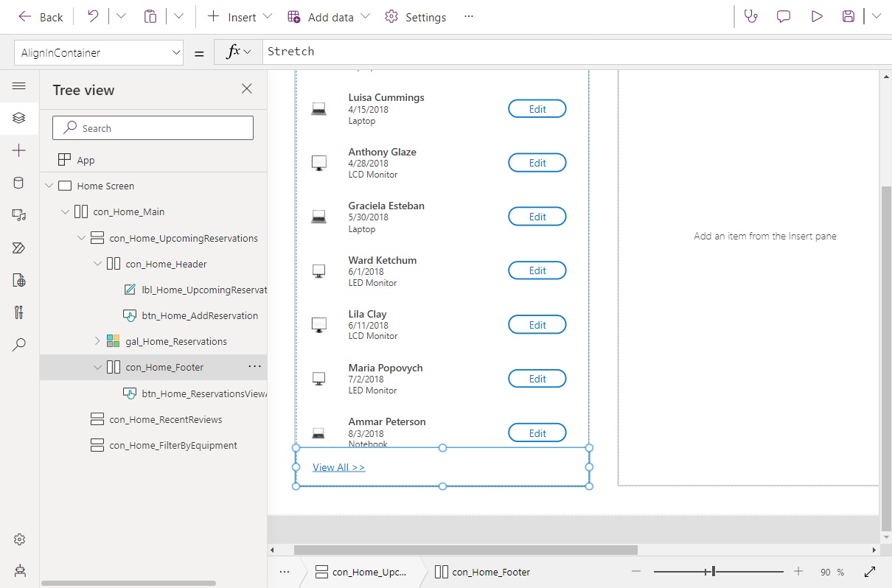Viewport: 892px width, 588px height.
Task: Click the Tree view search field
Action: [x=153, y=127]
